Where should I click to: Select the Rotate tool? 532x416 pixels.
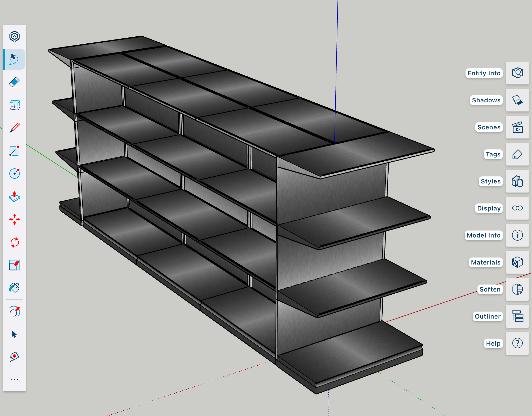point(14,242)
